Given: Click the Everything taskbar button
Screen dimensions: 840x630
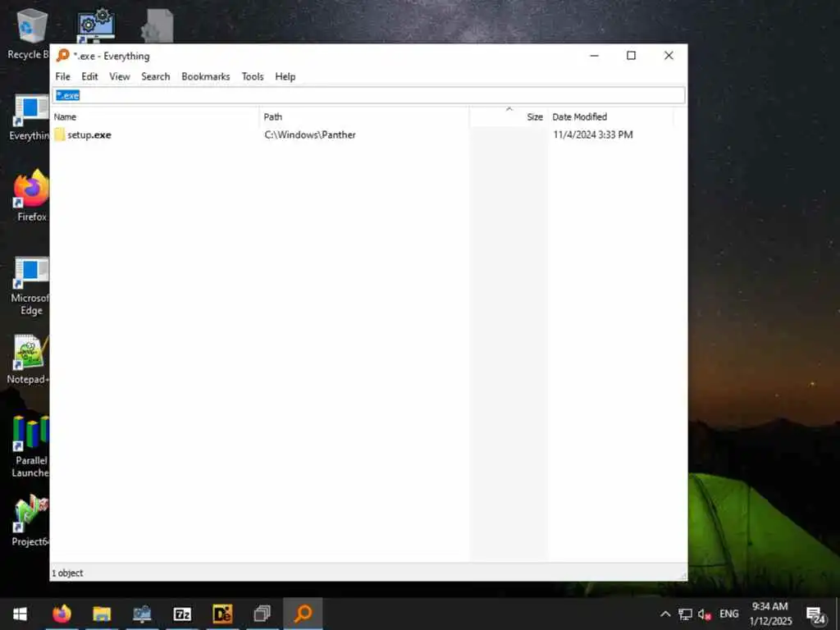Looking at the screenshot, I should pyautogui.click(x=303, y=614).
